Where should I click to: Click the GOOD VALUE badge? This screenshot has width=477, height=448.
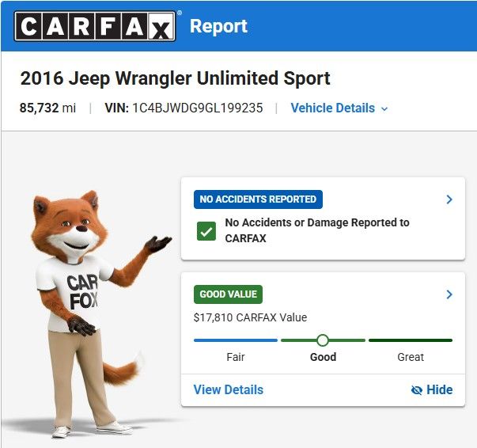click(x=228, y=294)
